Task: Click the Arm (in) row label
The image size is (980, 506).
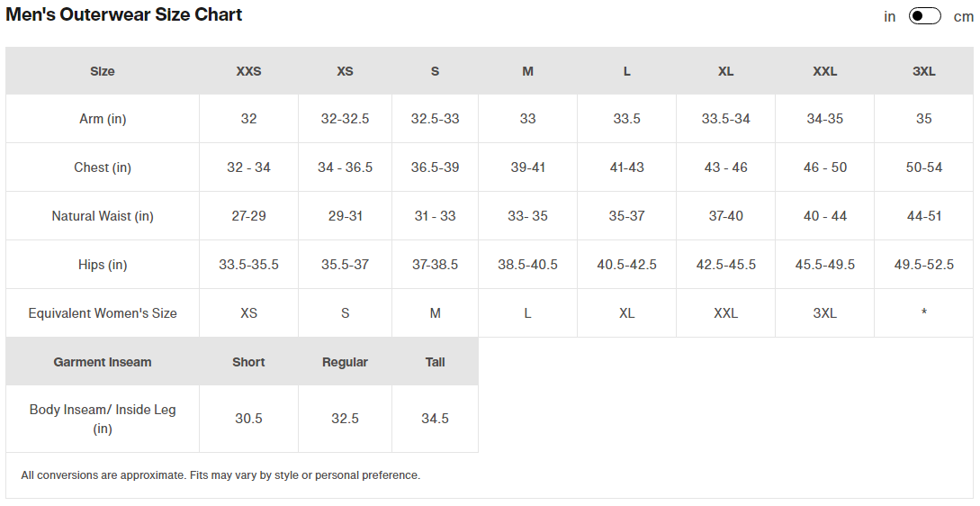Action: pyautogui.click(x=103, y=119)
